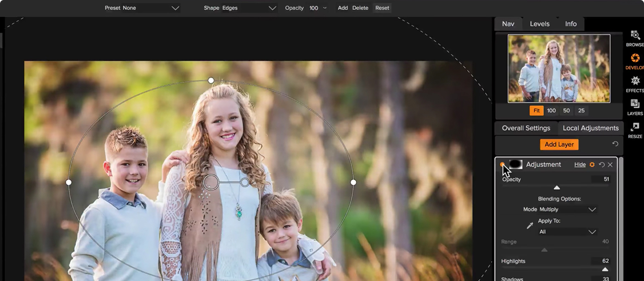The image size is (644, 281).
Task: Open the Layers module
Action: 635,105
